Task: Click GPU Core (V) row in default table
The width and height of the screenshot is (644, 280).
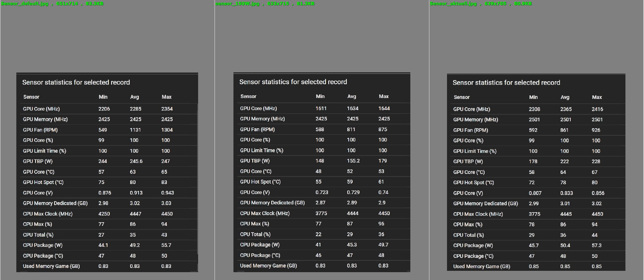Action: [38, 193]
